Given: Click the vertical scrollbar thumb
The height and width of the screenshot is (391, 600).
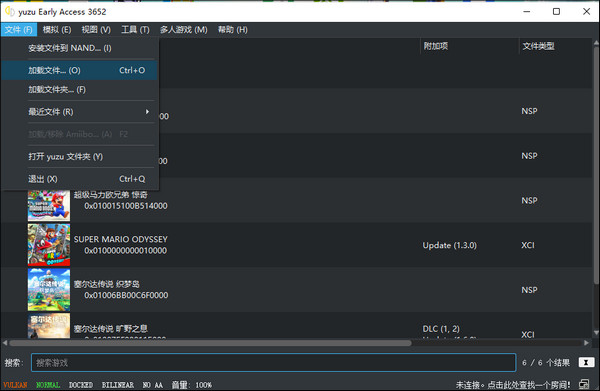Looking at the screenshot, I should [x=596, y=165].
